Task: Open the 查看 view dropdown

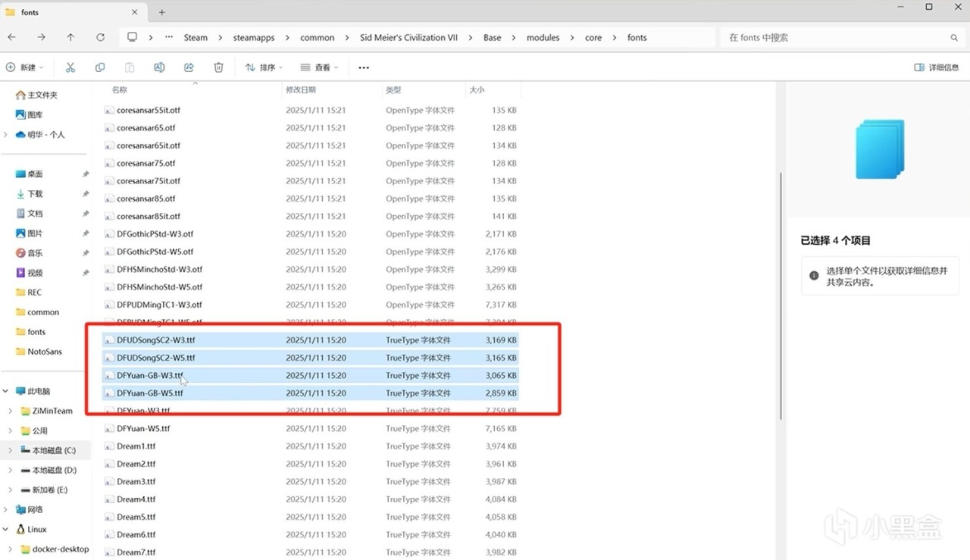Action: (320, 67)
